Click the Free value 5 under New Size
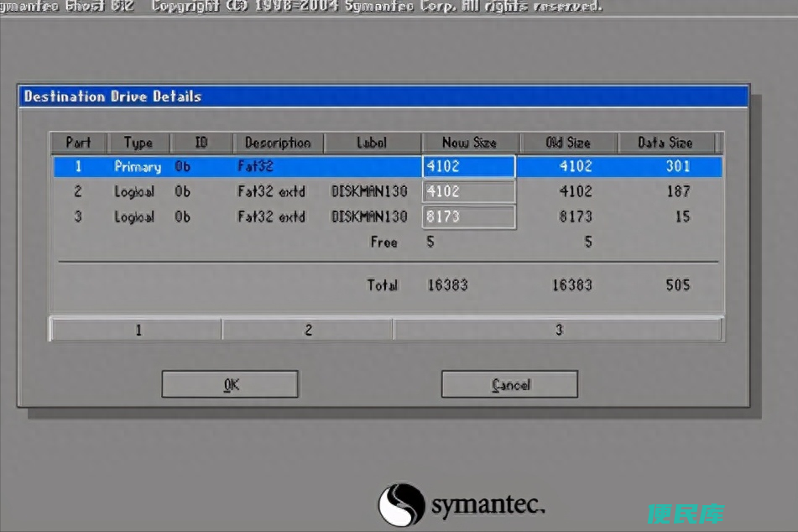 430,243
